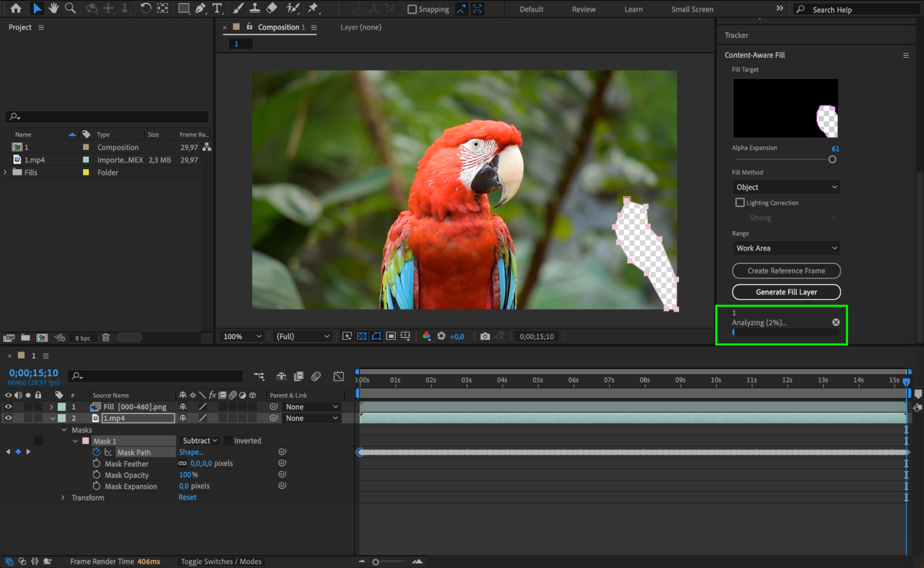Click the Create Reference Frame button

pyautogui.click(x=786, y=271)
